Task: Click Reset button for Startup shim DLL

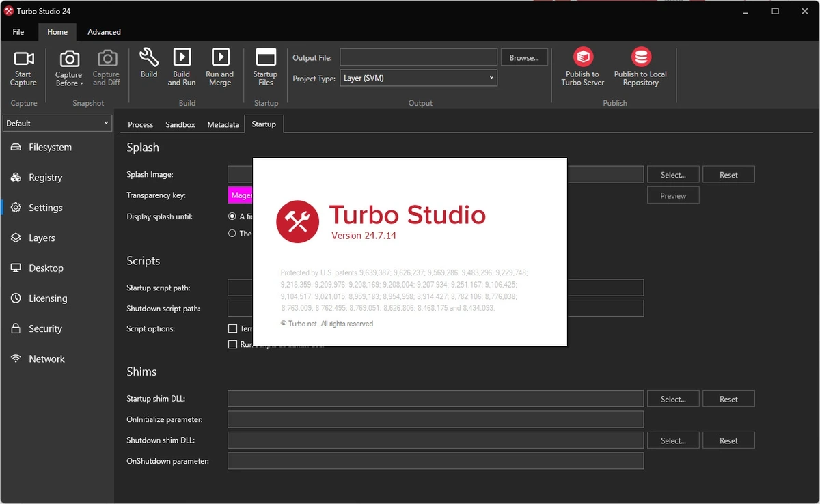Action: pos(728,399)
